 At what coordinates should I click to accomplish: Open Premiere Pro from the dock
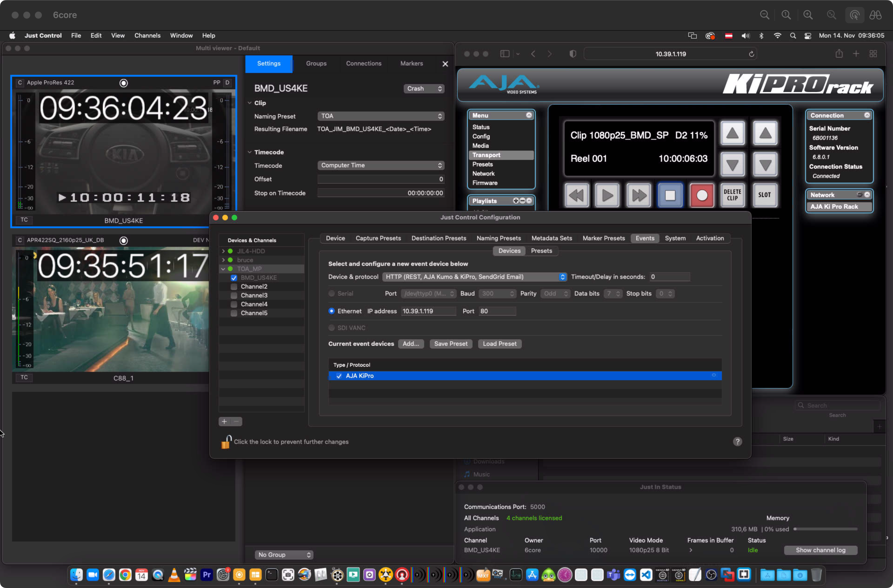207,575
